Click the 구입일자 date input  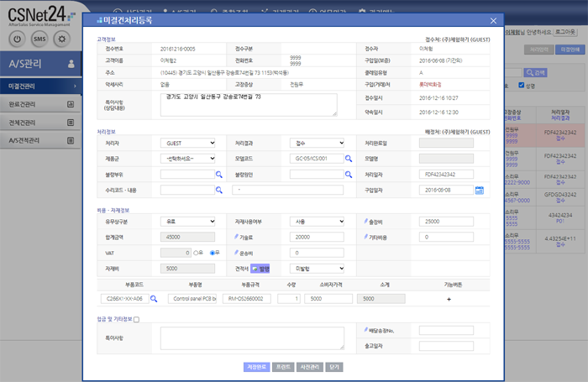[446, 190]
